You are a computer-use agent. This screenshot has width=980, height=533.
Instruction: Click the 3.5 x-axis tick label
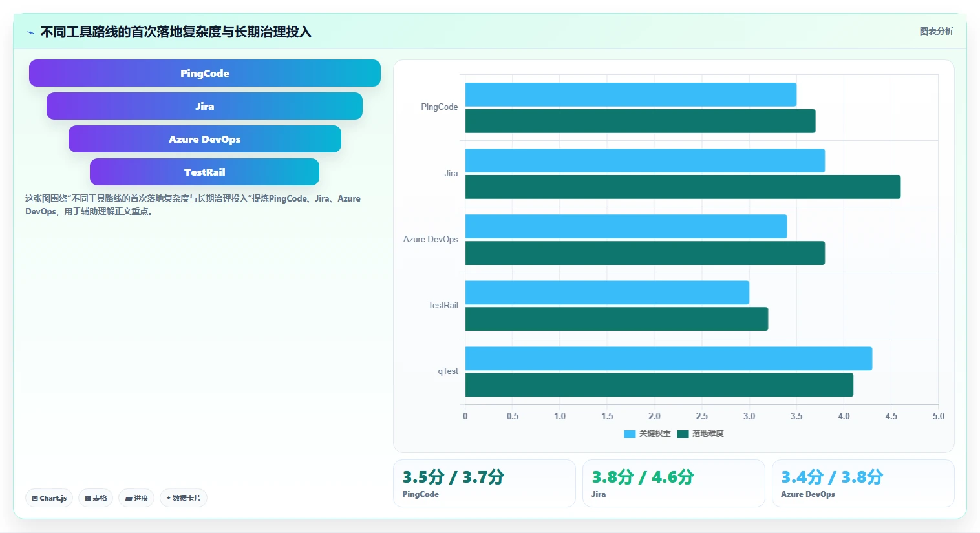point(796,417)
